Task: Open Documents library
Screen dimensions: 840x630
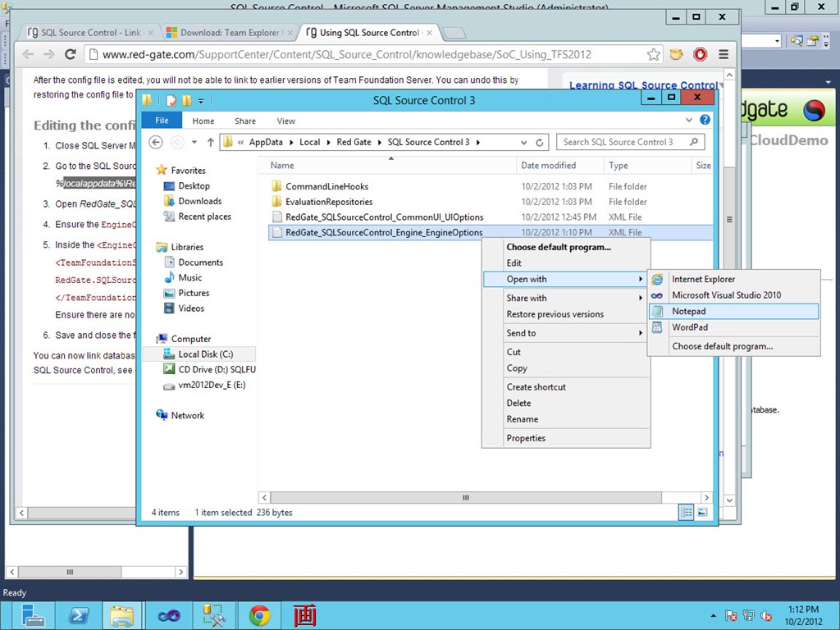Action: (x=200, y=262)
